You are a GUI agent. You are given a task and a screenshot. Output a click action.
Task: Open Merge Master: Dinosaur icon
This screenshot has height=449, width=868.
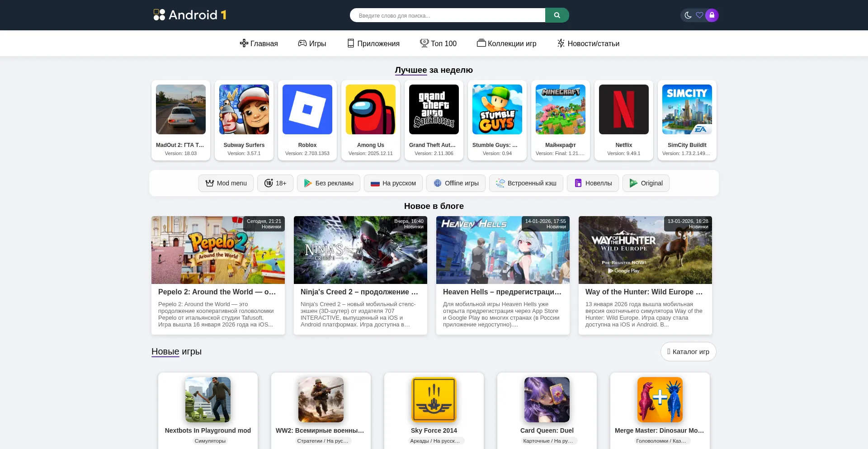(x=660, y=400)
